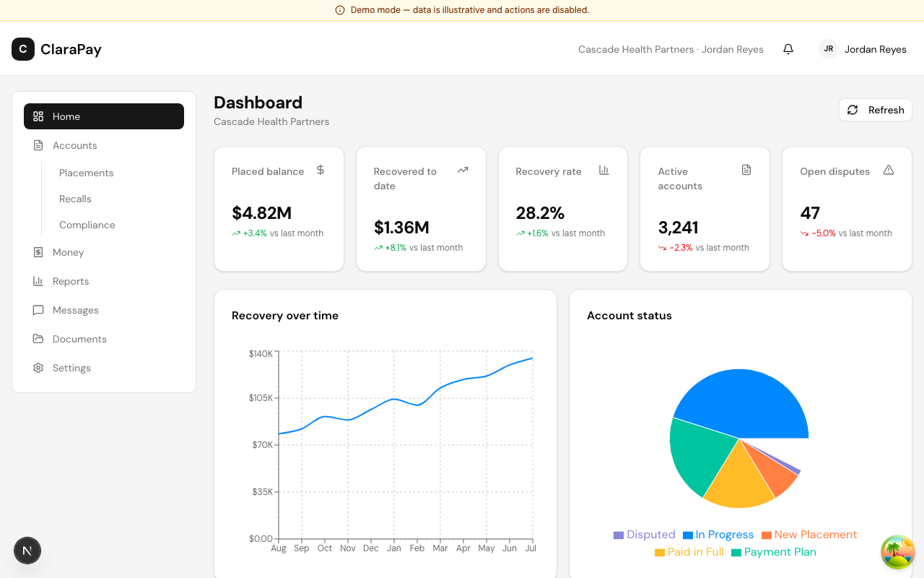Click the $140K axis label
924x578 pixels.
[x=261, y=353]
